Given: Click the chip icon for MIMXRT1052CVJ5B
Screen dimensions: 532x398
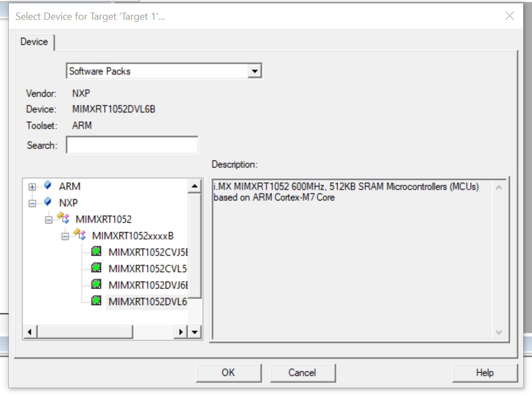Looking at the screenshot, I should (x=96, y=251).
